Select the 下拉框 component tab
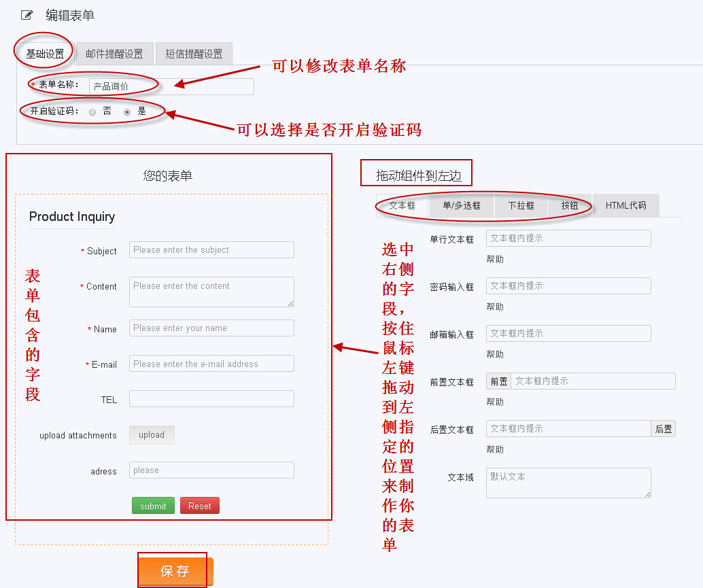The image size is (703, 588). tap(520, 205)
